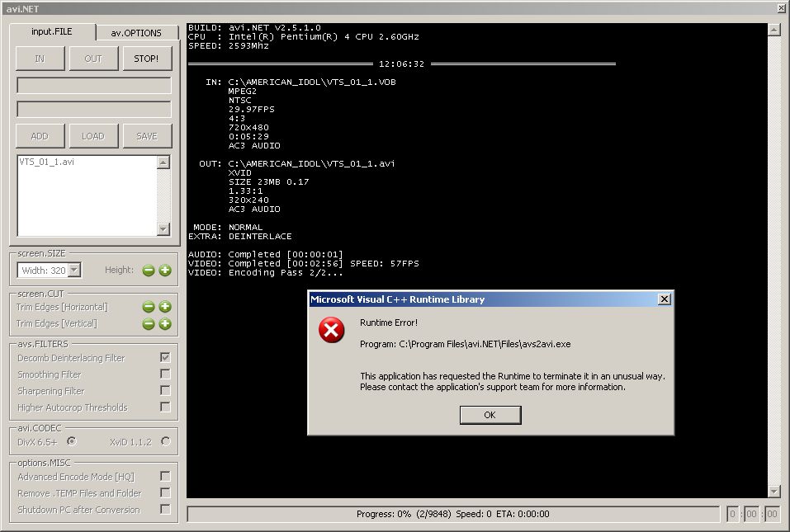Viewport: 790px width, 532px height.
Task: Increase Trim Edges [Vertical] with plus icon
Action: coord(165,323)
